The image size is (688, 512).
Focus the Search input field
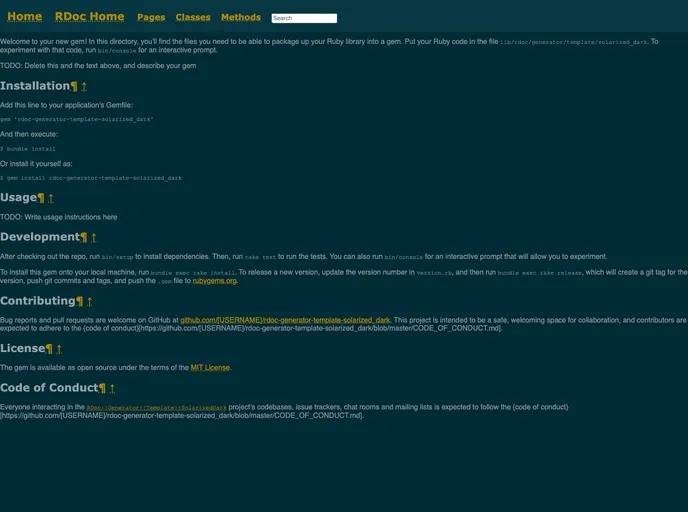pyautogui.click(x=304, y=18)
